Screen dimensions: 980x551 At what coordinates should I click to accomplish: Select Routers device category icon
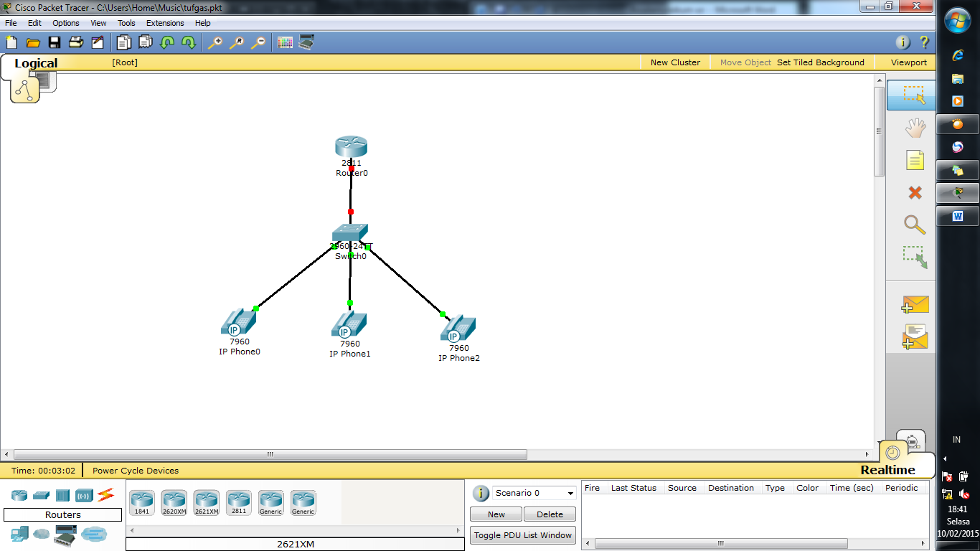(x=19, y=495)
